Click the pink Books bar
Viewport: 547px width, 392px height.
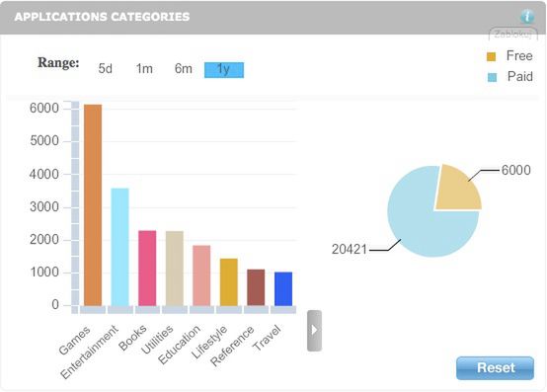point(147,269)
